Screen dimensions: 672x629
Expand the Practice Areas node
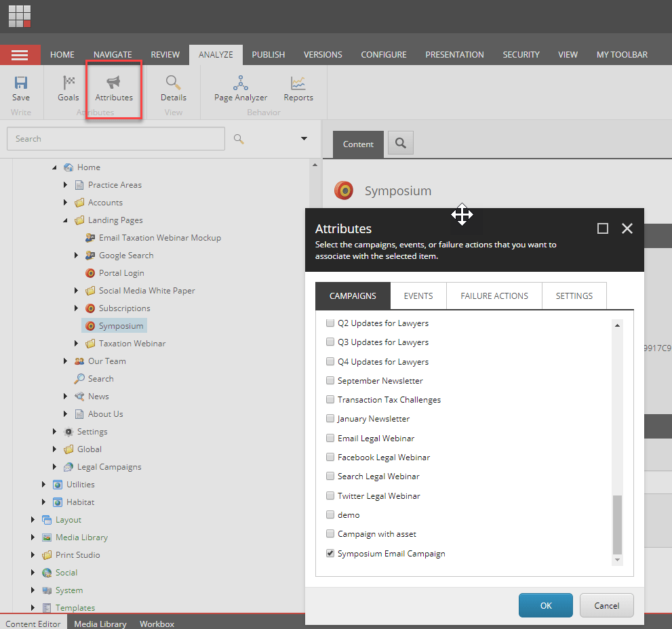(65, 184)
